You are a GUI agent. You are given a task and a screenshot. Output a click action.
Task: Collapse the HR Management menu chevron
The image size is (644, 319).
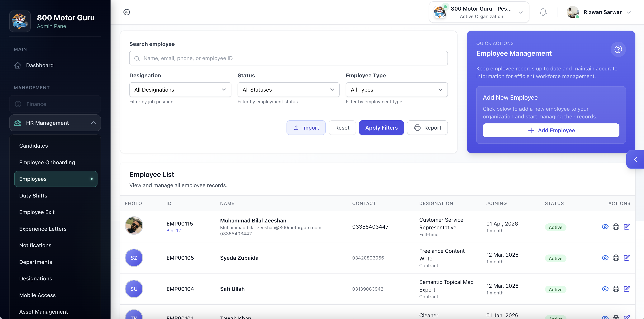93,123
